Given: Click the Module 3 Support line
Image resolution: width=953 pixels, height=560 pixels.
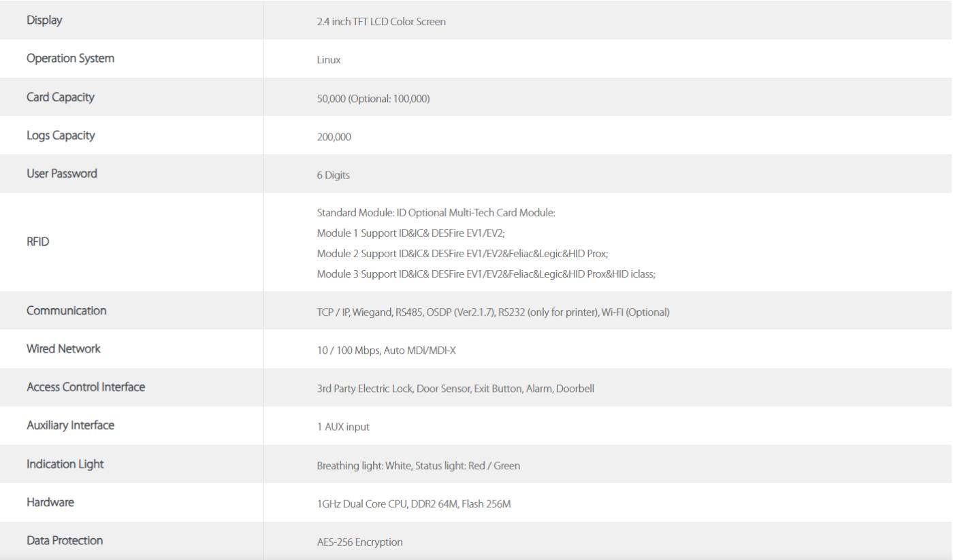Looking at the screenshot, I should (486, 274).
